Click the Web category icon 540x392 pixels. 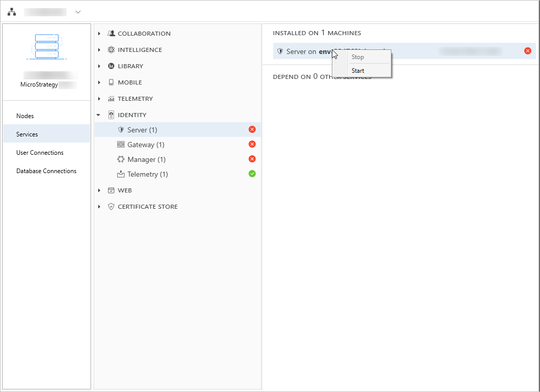111,190
